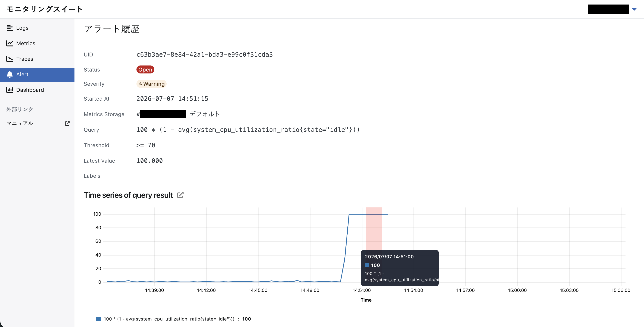This screenshot has height=327, width=644.
Task: Click the legend query text label
Action: pyautogui.click(x=169, y=319)
